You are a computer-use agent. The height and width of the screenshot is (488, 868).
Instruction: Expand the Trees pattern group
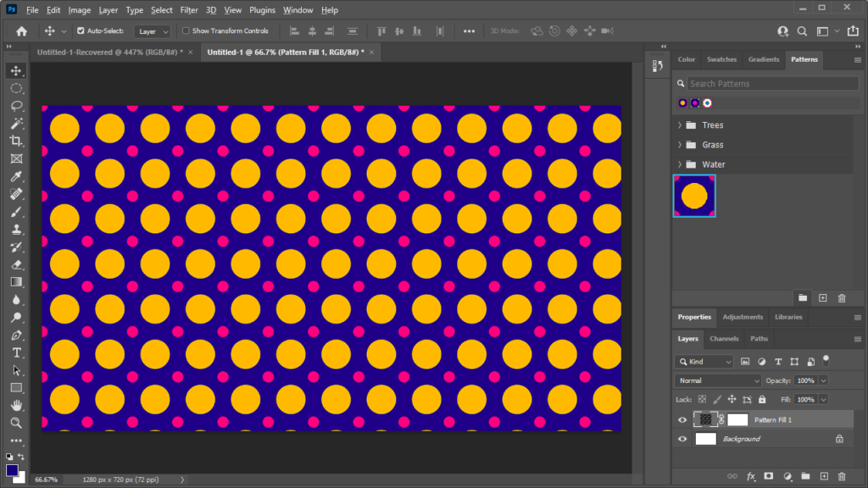(678, 125)
